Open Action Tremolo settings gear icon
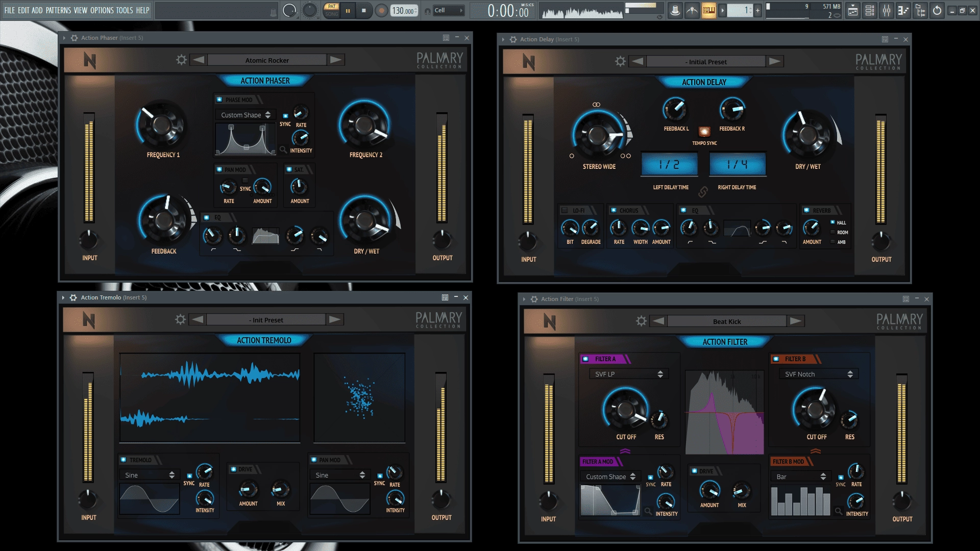Image resolution: width=980 pixels, height=551 pixels. [x=180, y=319]
